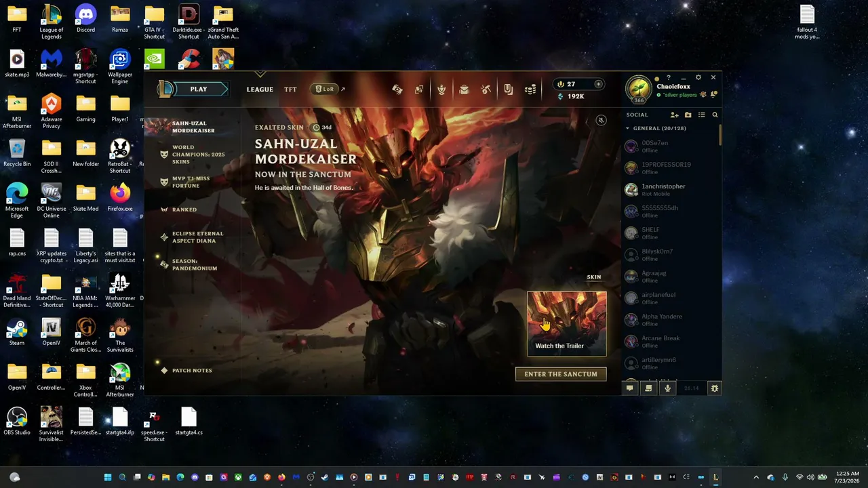Select the Ranked news item
868x488 pixels.
[183, 209]
